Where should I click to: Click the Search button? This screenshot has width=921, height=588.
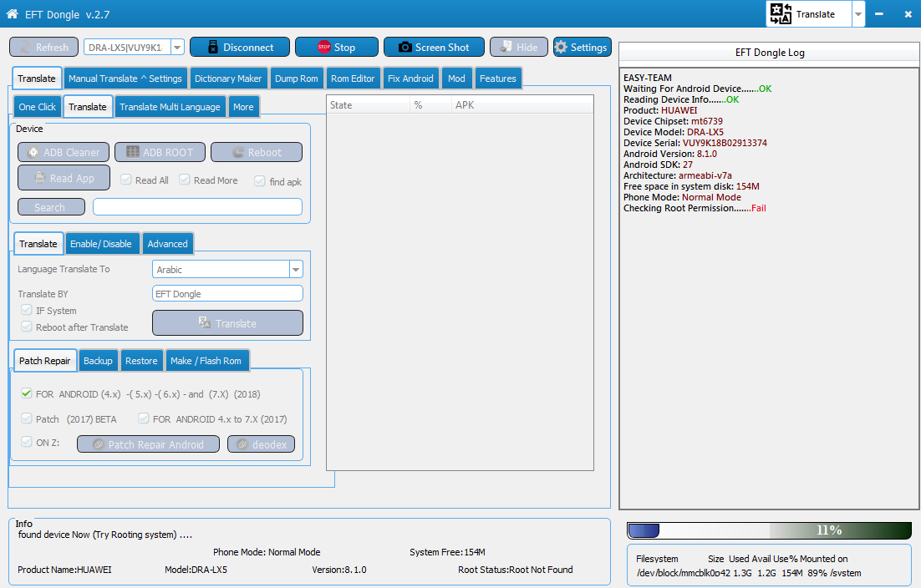click(51, 207)
